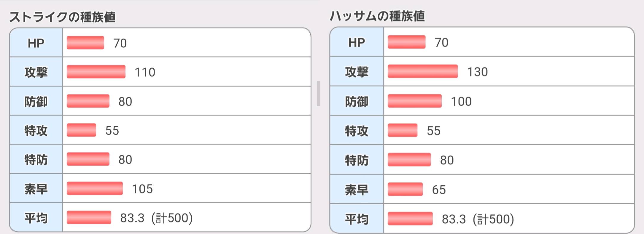
Task: Select ハッサム's 特攻 row label
Action: (x=357, y=131)
